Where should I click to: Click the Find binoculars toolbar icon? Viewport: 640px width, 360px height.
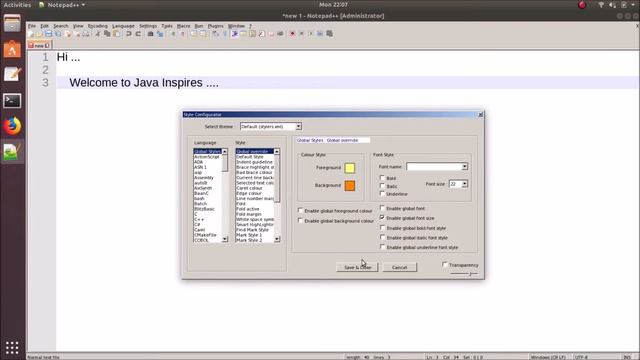click(150, 34)
